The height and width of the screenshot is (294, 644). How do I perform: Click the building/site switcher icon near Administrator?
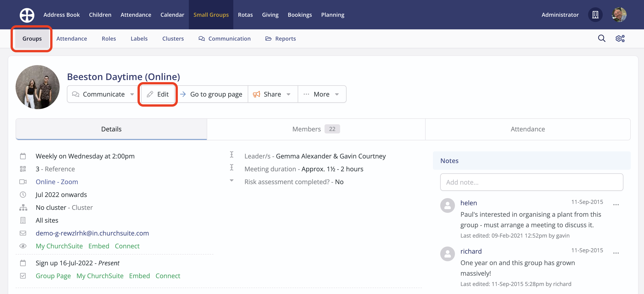[x=595, y=15]
